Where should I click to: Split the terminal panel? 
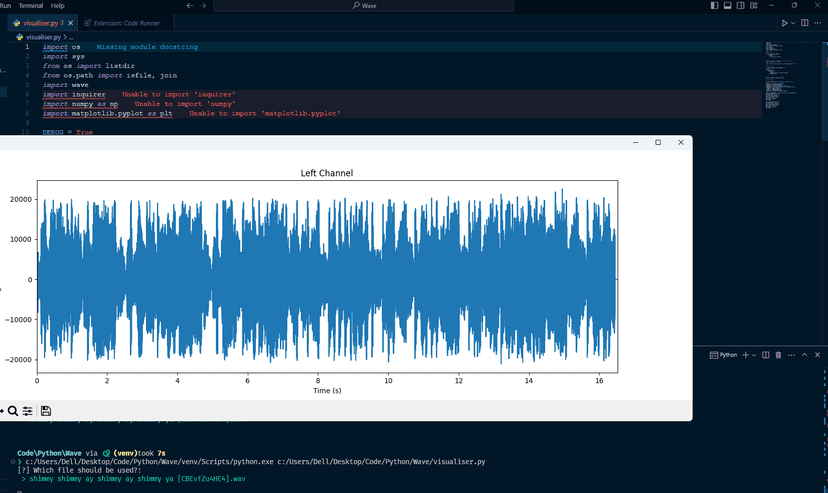[x=766, y=355]
